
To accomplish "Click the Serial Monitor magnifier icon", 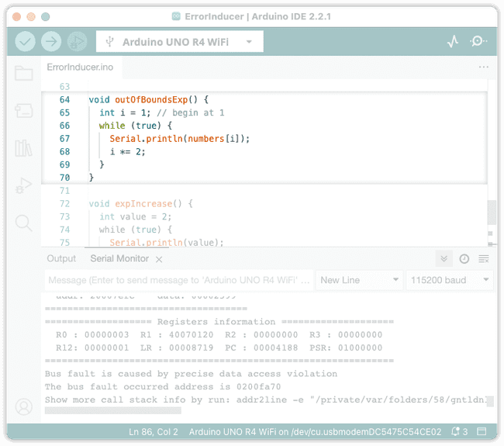I will pyautogui.click(x=478, y=41).
